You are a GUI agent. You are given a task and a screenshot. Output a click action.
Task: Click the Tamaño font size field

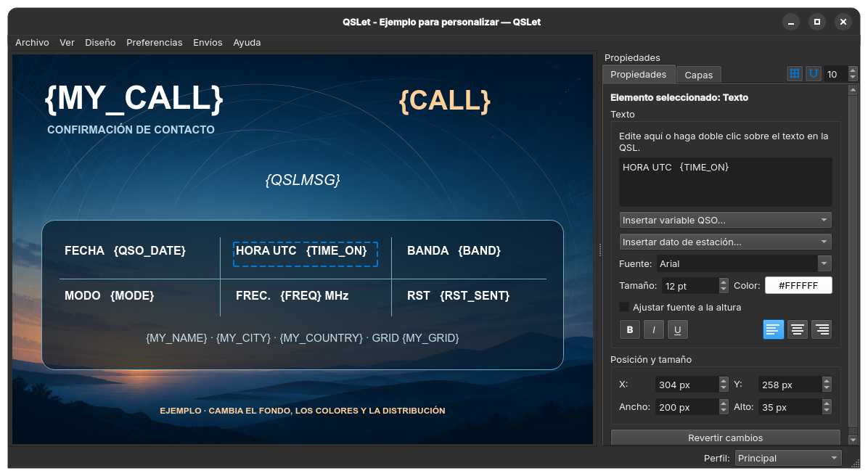click(x=695, y=286)
